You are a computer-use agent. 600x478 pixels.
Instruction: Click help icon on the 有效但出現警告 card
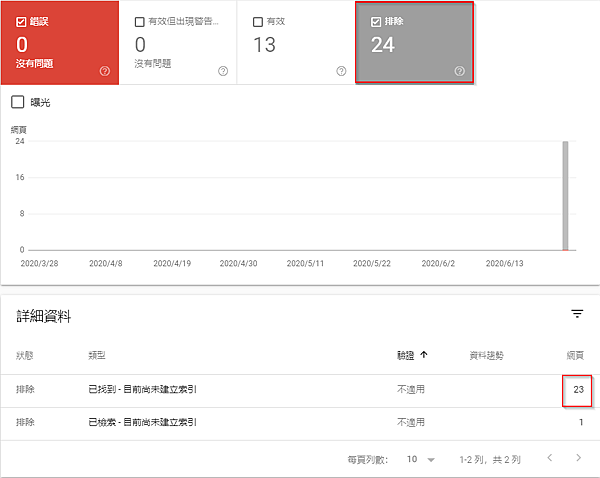222,71
